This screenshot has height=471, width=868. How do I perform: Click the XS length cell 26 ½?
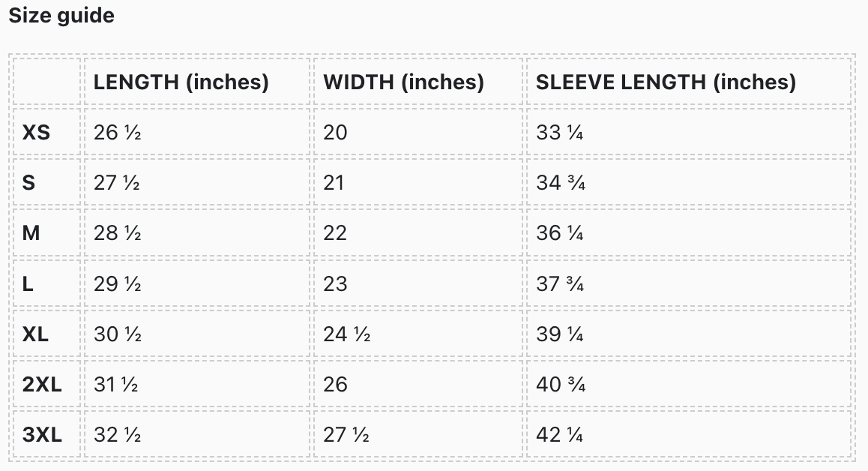[x=118, y=133]
